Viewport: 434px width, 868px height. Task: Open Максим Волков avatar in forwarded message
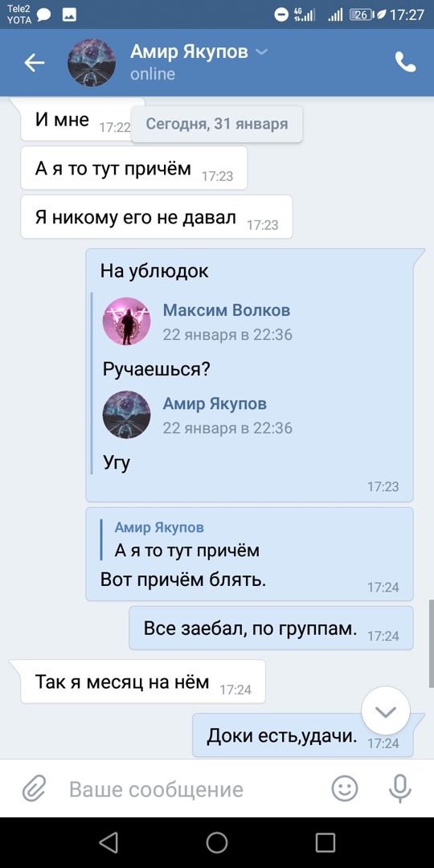[127, 321]
